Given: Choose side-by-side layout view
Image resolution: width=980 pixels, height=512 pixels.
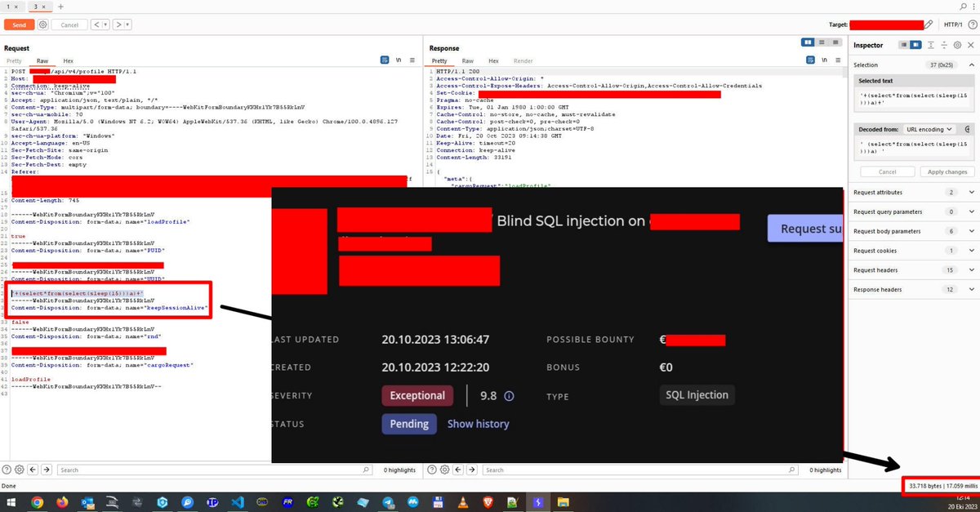Looking at the screenshot, I should [808, 42].
